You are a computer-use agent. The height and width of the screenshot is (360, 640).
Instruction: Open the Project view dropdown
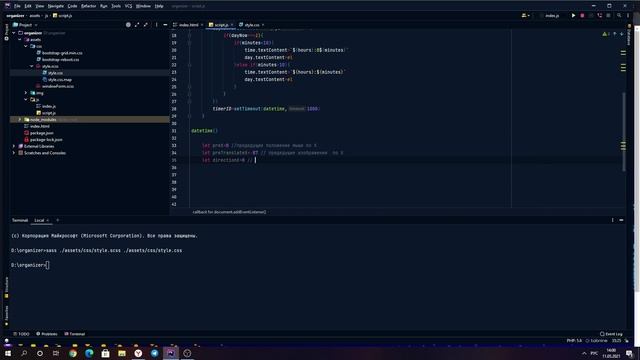[25, 25]
